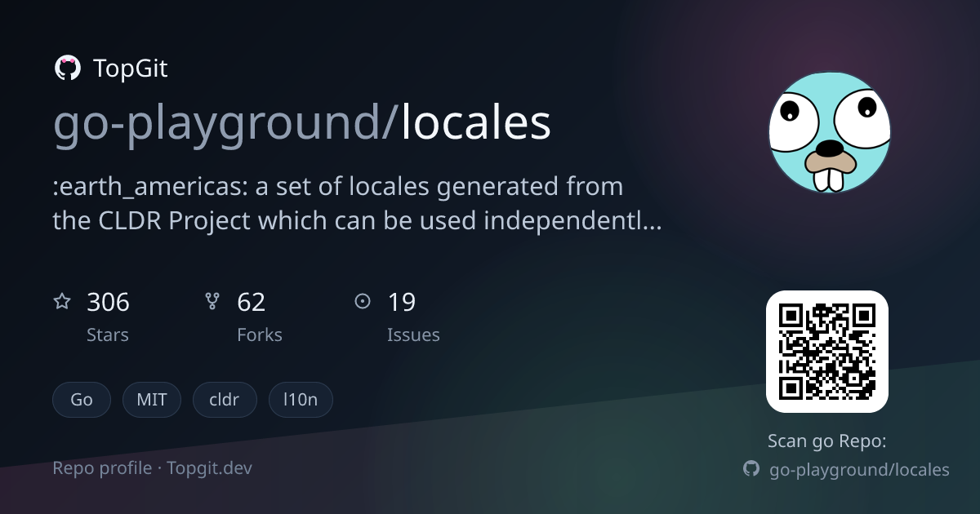Viewport: 980px width, 514px height.
Task: Click the QR code image
Action: (826, 352)
